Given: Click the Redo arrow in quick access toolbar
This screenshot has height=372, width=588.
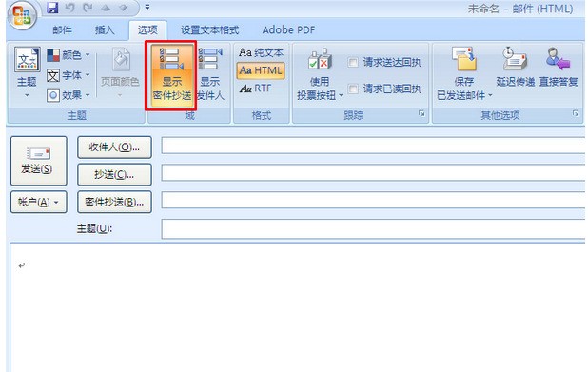Looking at the screenshot, I should [88, 7].
